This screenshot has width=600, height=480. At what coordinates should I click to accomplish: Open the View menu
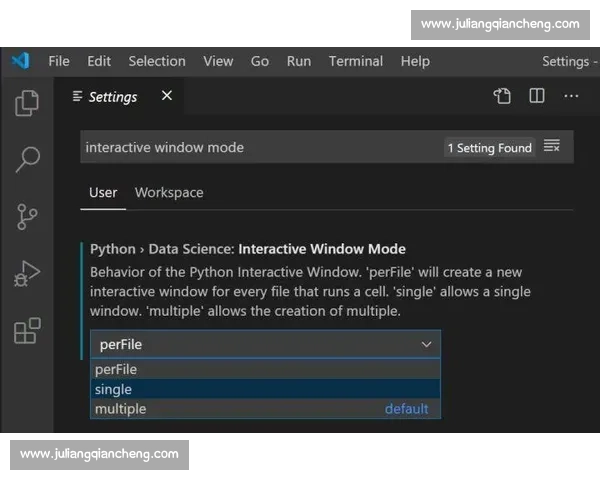218,61
